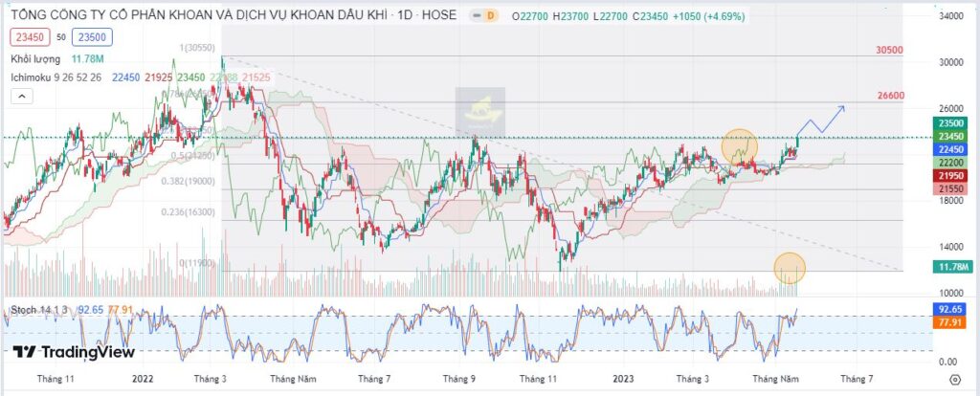The image size is (980, 396).
Task: Click blue 22450 value in Ichimoku legend
Action: click(125, 77)
